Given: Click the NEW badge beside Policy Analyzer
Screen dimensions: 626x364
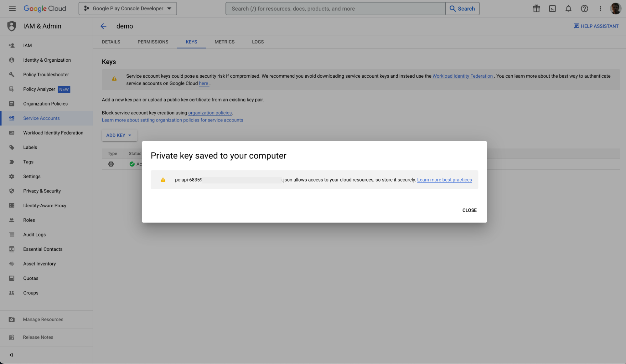Looking at the screenshot, I should [64, 89].
